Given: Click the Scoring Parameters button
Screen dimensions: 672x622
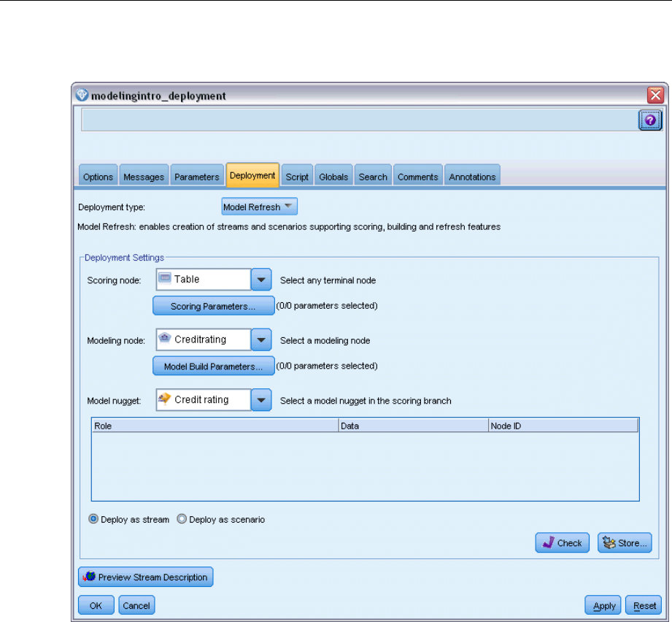Looking at the screenshot, I should coord(213,307).
